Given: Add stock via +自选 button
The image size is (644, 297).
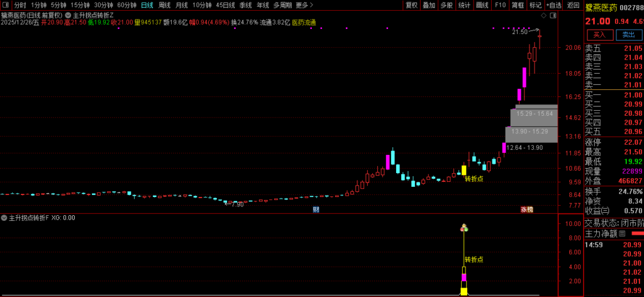Looking at the screenshot, I should point(553,5).
